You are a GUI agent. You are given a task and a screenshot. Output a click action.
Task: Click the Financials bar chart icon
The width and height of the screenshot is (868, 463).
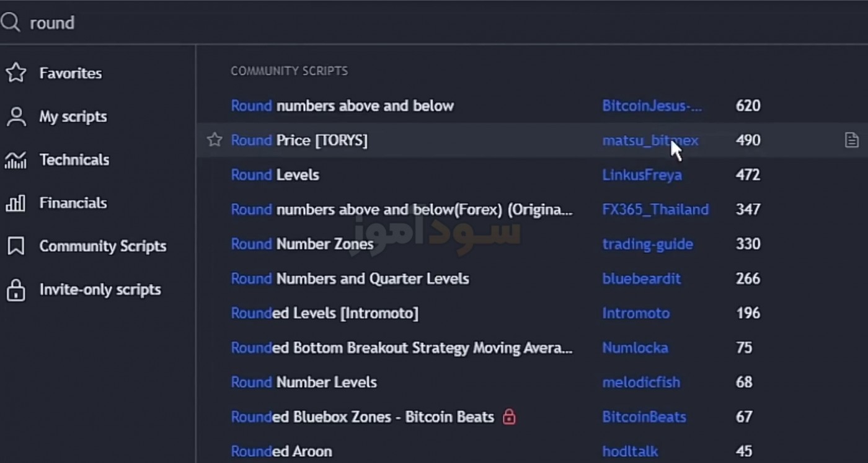click(15, 203)
